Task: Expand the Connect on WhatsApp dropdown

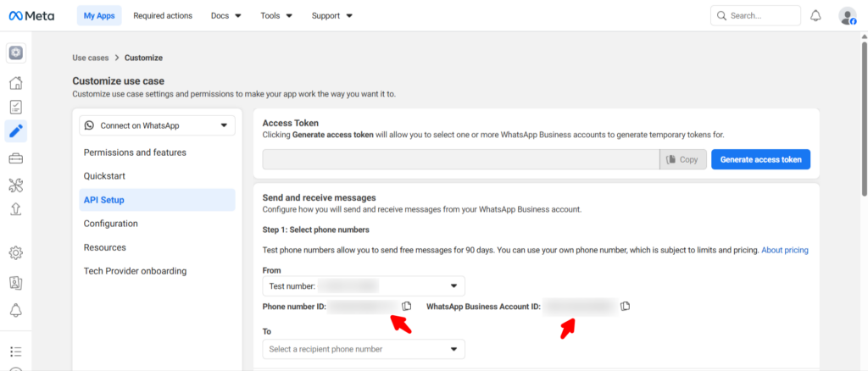Action: point(157,125)
